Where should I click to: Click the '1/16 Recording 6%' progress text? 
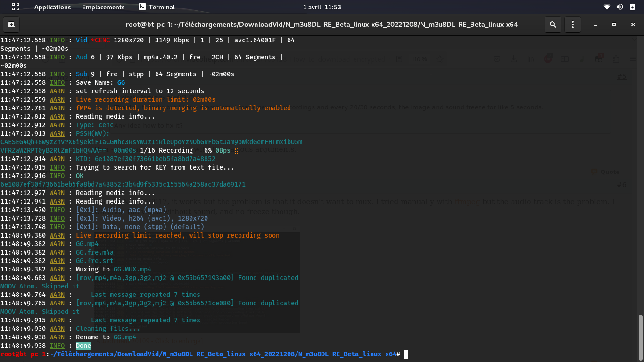[176, 150]
